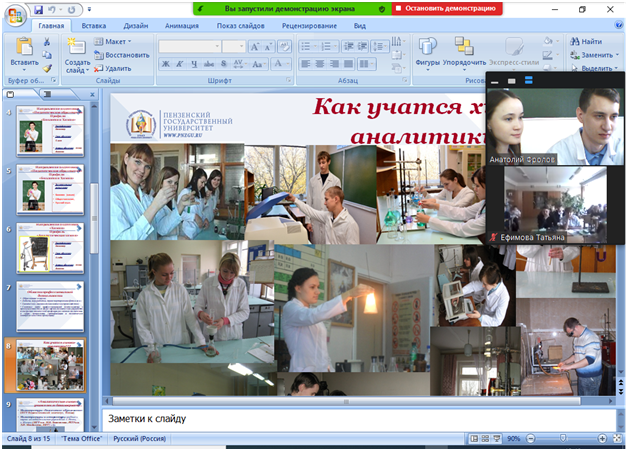
Task: Toggle slide show view in status bar
Action: point(498,439)
